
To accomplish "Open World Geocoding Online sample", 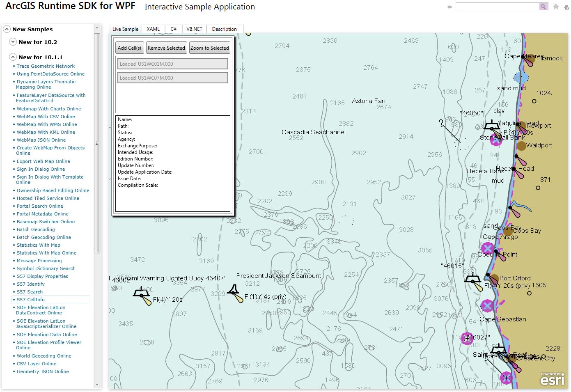I will click(x=44, y=356).
